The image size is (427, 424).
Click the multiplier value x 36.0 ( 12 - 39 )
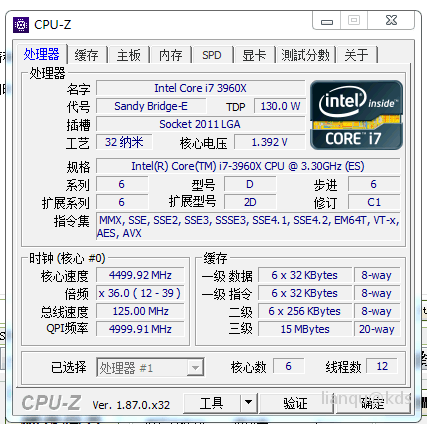pyautogui.click(x=140, y=293)
